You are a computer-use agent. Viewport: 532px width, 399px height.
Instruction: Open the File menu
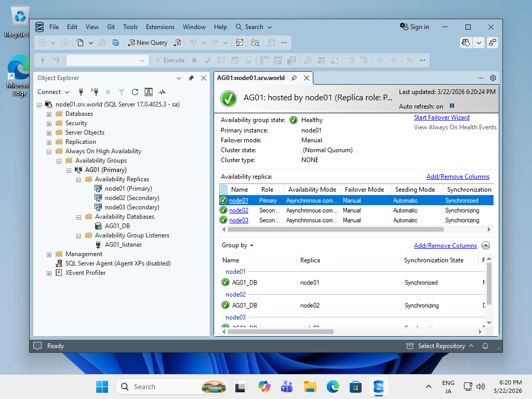pyautogui.click(x=54, y=27)
